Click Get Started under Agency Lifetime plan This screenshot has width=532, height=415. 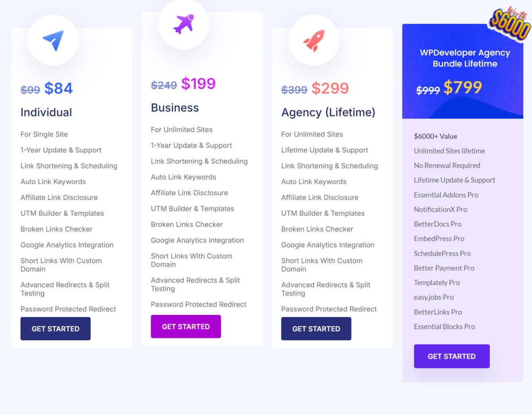(x=316, y=329)
